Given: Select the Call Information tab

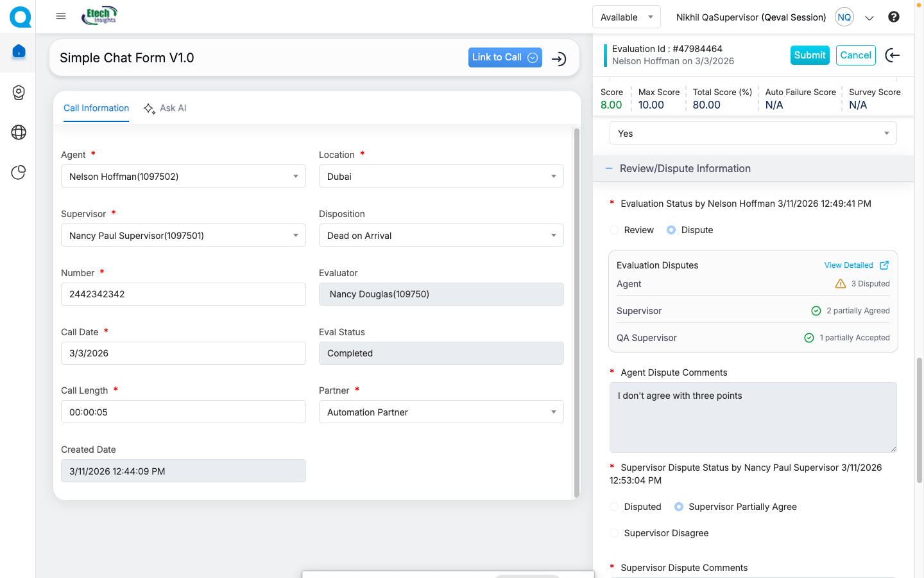Looking at the screenshot, I should (96, 108).
